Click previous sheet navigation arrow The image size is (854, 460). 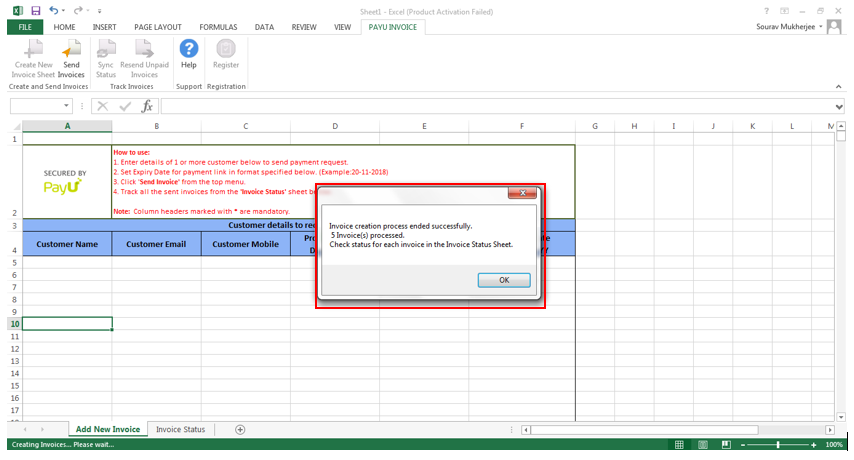point(25,430)
